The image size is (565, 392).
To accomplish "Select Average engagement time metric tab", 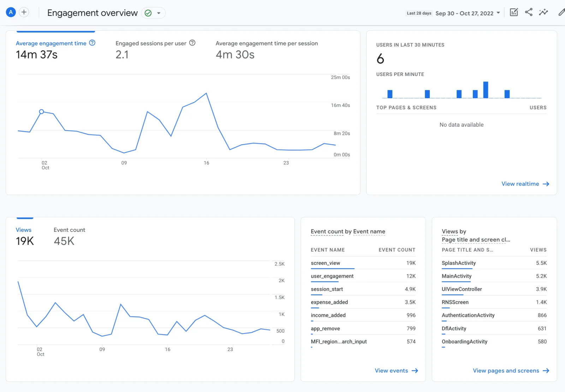I will tap(51, 43).
